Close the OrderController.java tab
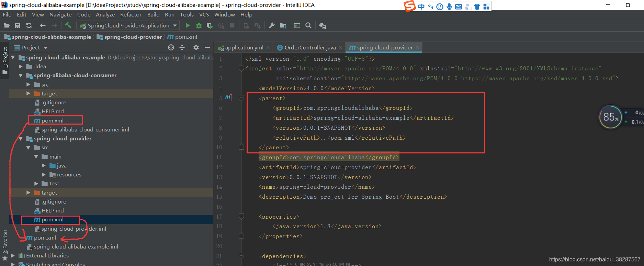The image size is (644, 266). tap(340, 47)
